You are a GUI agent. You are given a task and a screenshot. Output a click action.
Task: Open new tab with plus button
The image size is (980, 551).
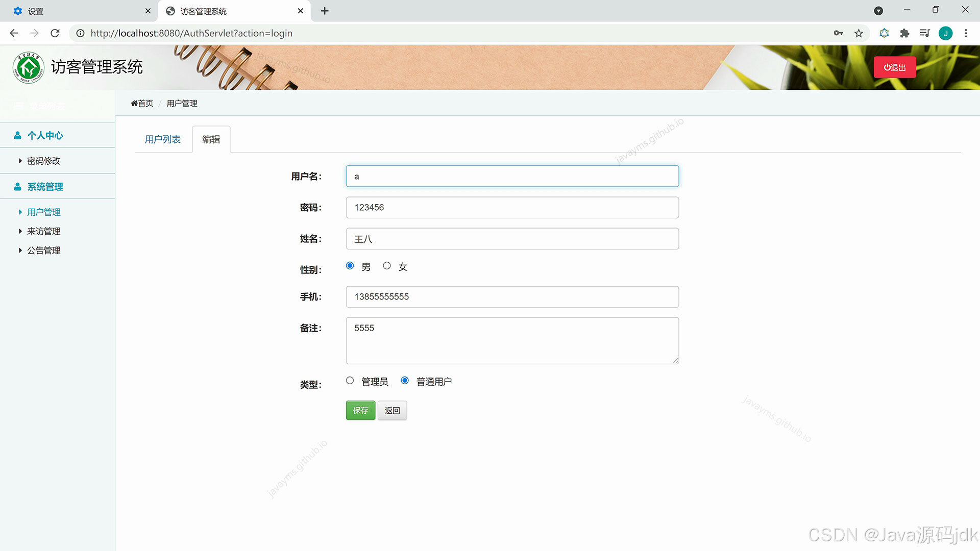[x=325, y=11]
